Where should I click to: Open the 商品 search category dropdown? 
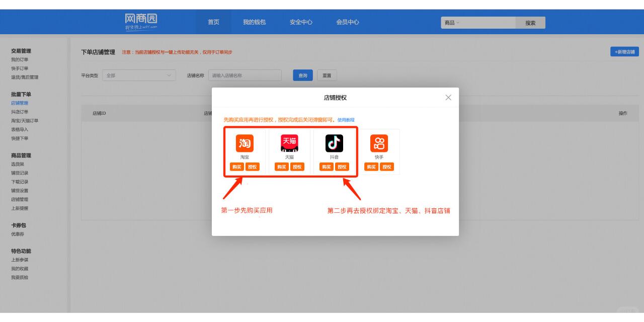[x=452, y=23]
